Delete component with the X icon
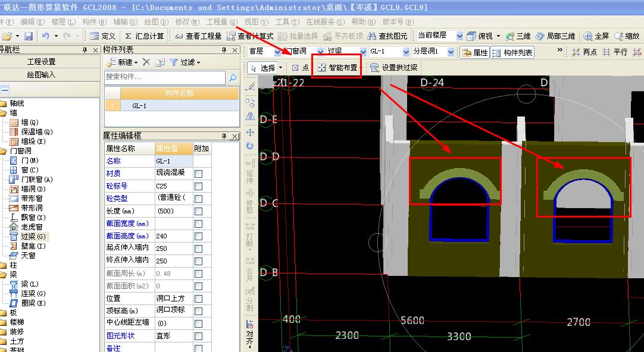The image size is (644, 352). point(146,62)
